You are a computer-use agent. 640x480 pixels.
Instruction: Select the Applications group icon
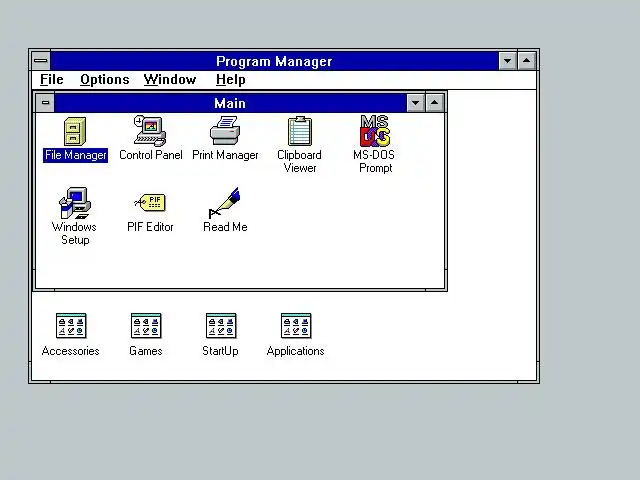296,326
